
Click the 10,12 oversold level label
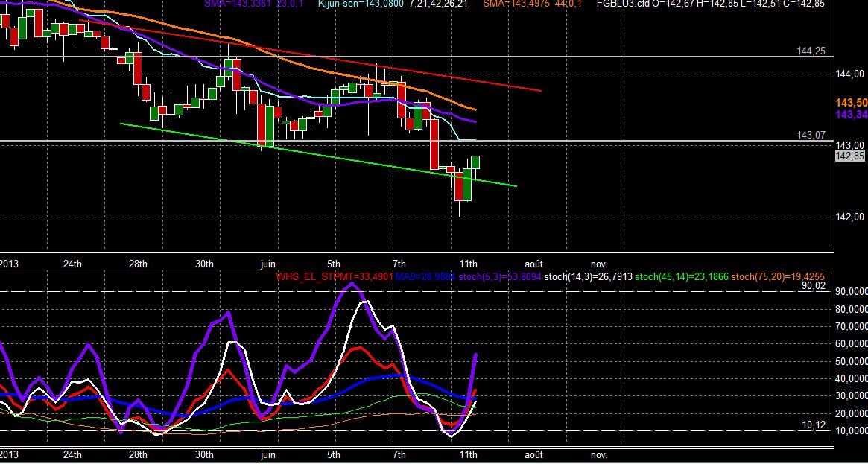(x=814, y=425)
